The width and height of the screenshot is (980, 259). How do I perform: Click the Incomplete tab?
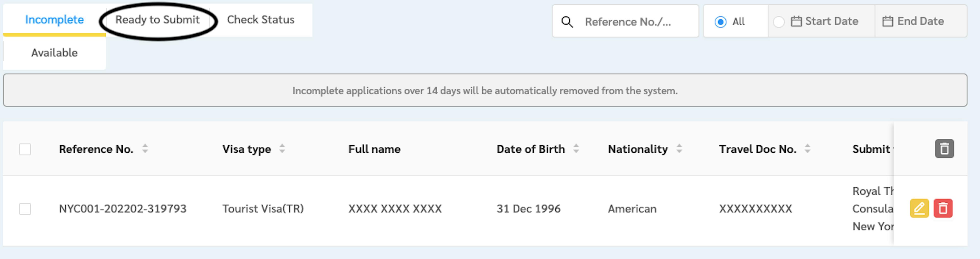coord(54,20)
